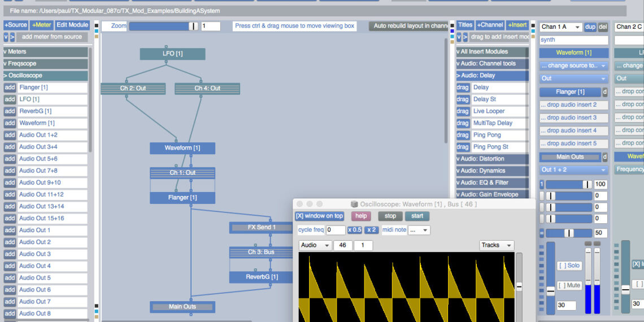The height and width of the screenshot is (322, 644).
Task: Click the Edit Module button
Action: point(72,25)
